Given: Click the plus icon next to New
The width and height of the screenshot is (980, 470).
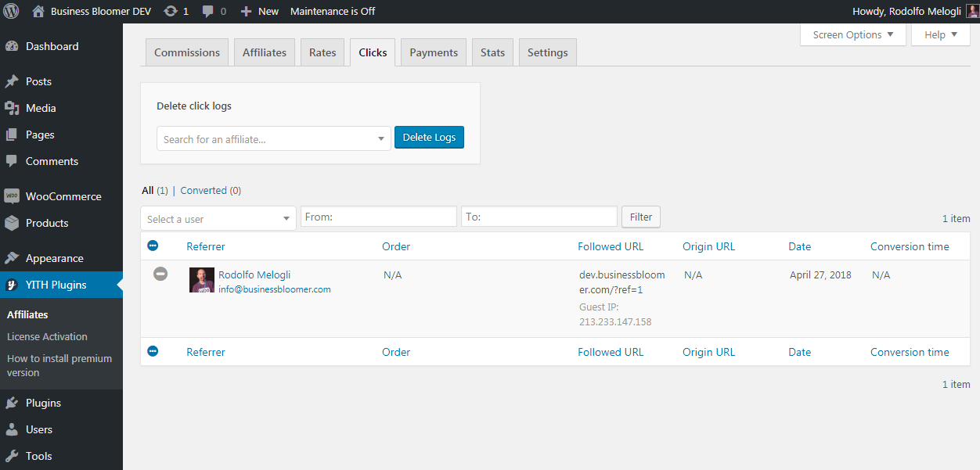Looking at the screenshot, I should click(x=246, y=11).
